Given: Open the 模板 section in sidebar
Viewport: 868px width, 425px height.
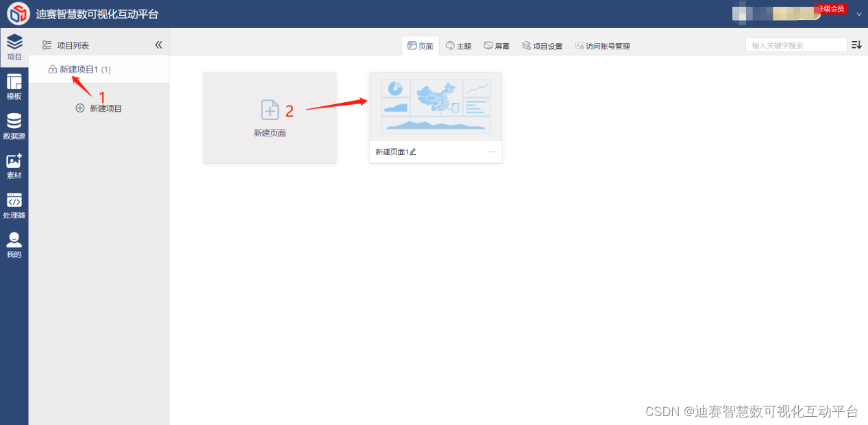Looking at the screenshot, I should 14,87.
